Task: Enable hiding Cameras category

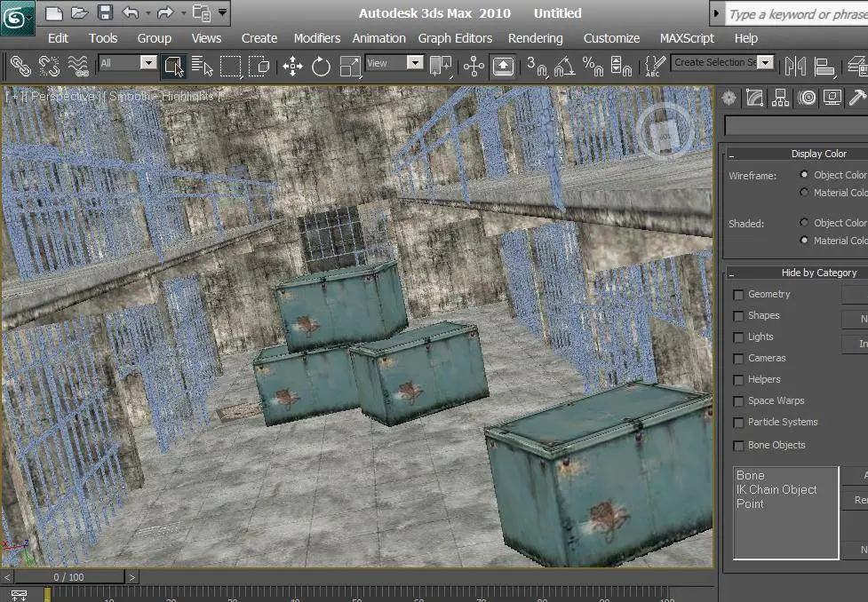Action: point(738,359)
